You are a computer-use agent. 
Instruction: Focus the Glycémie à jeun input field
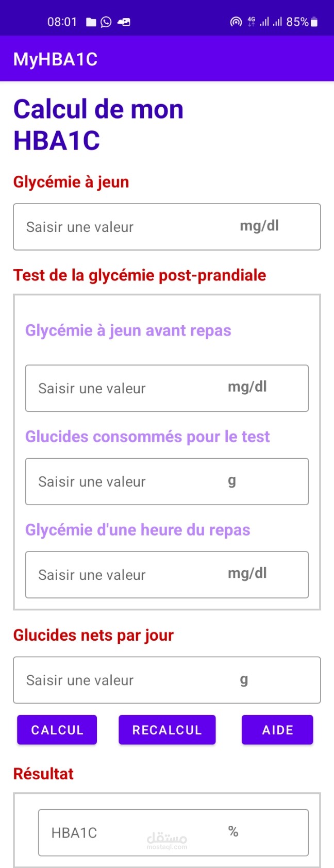coord(167,227)
